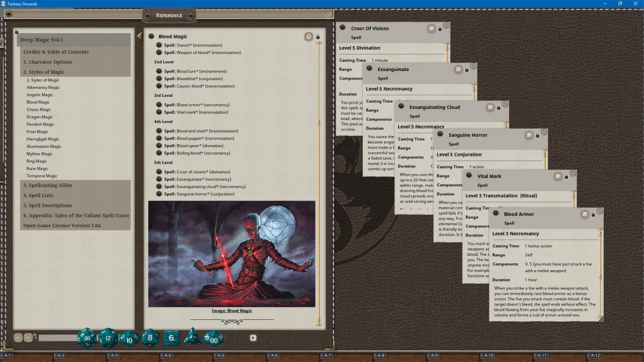Screen dimensions: 644x362
Task: Toggle the lock on the Blood Magic reference page
Action: pos(317,36)
